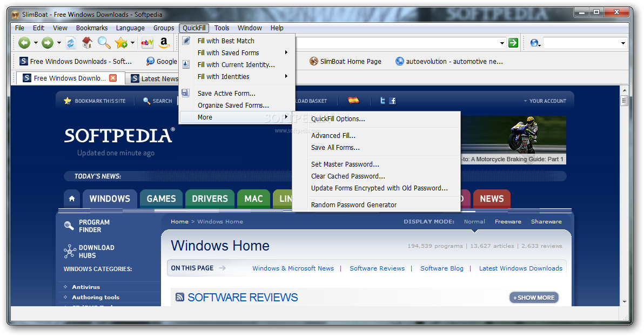Open the address bar dropdown arrow
The width and height of the screenshot is (644, 336).
click(x=502, y=43)
